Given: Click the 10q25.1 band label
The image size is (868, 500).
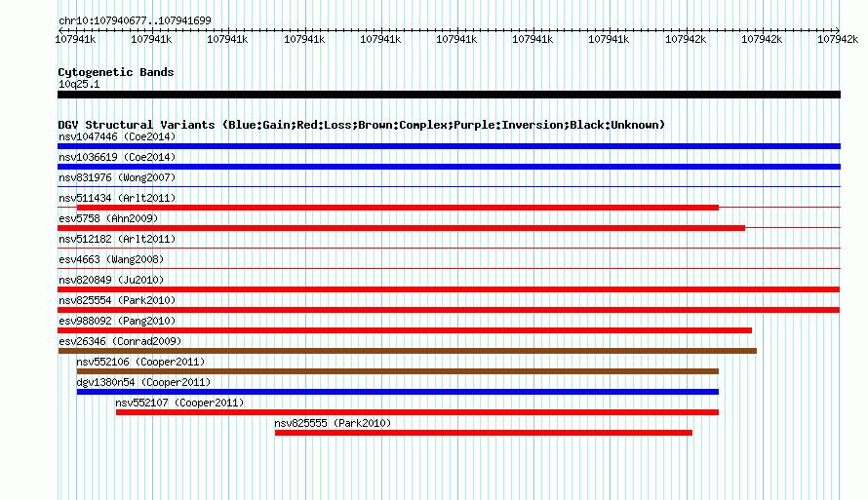Looking at the screenshot, I should (x=79, y=84).
